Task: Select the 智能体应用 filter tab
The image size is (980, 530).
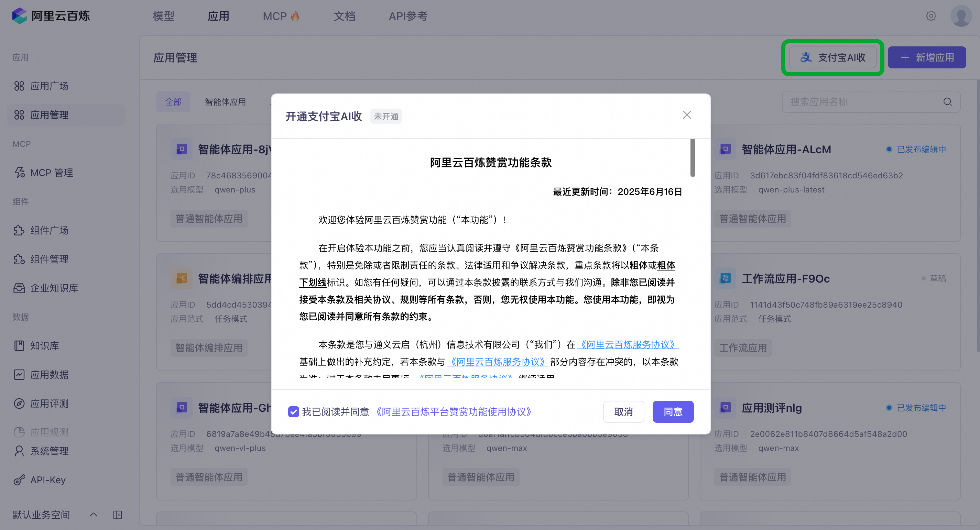Action: (x=225, y=102)
